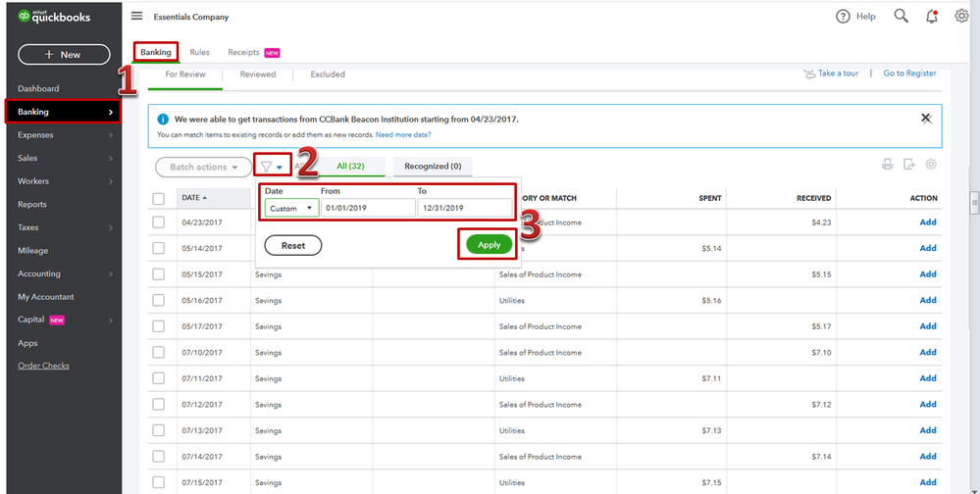Expand the Expenses sidebar submenu arrow

click(x=111, y=135)
